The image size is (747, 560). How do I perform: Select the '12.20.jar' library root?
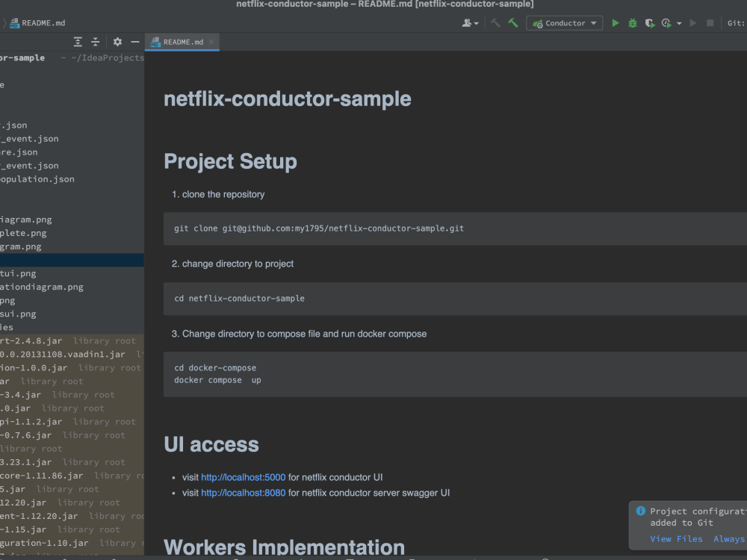(x=72, y=503)
